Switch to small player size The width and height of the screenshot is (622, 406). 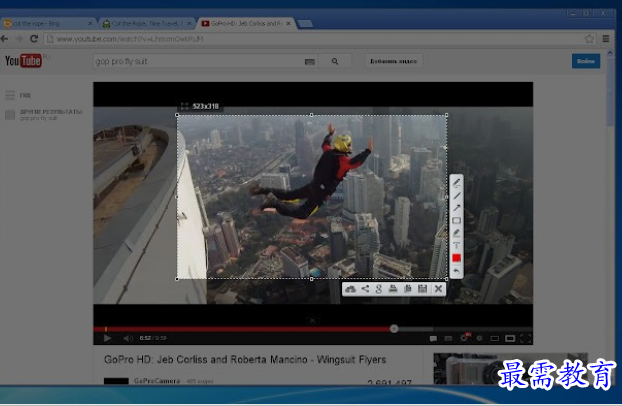494,339
